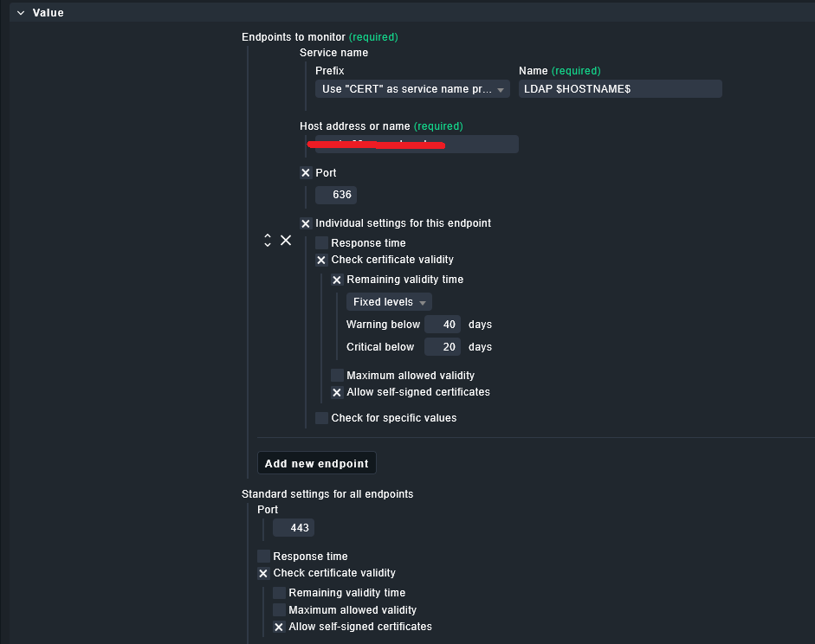The width and height of the screenshot is (815, 644).
Task: Enable endpoint Maximum allowed validity checkbox
Action: tap(337, 376)
